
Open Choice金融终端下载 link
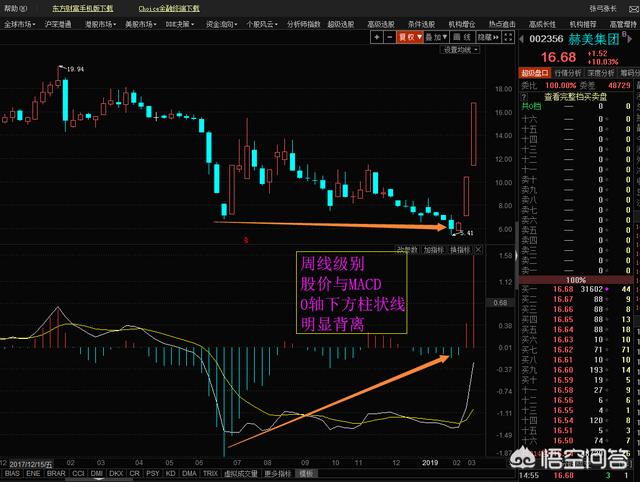[169, 8]
